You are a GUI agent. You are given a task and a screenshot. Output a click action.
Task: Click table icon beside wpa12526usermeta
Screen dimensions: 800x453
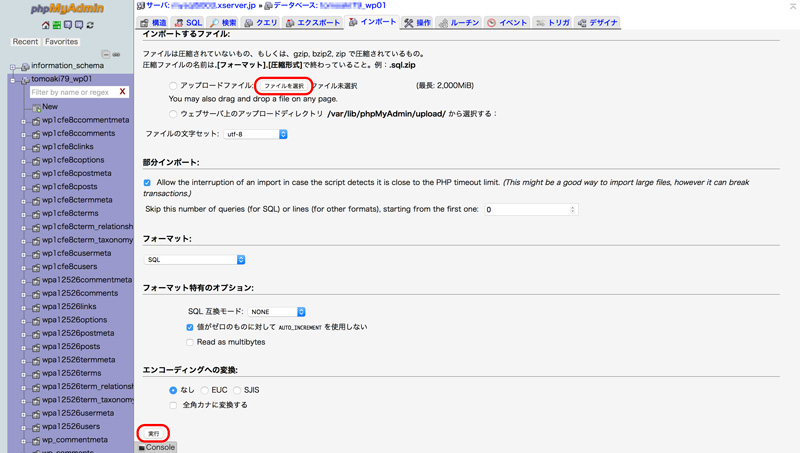tap(36, 414)
